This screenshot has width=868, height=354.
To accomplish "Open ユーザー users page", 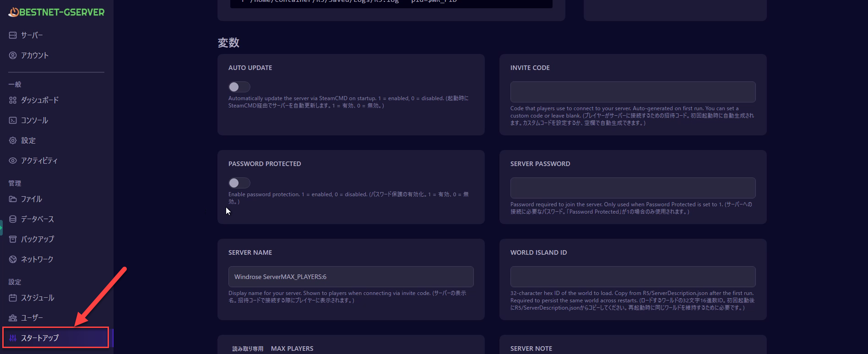I will coord(32,318).
